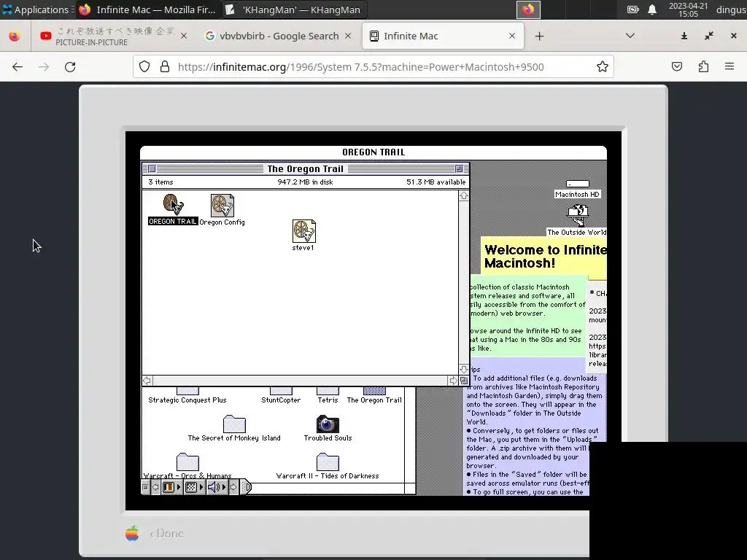Open Control Strip monitor color depth module
The width and height of the screenshot is (747, 560).
(171, 487)
